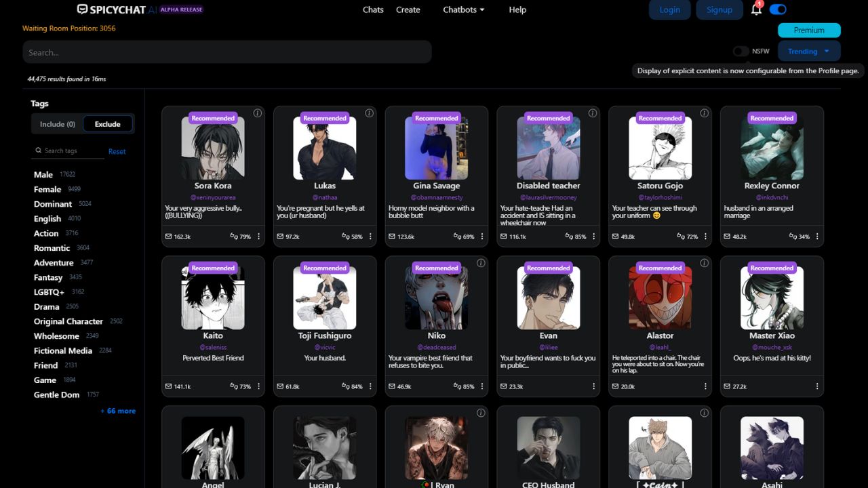Open three-dot menu on Lukas card

click(x=370, y=237)
